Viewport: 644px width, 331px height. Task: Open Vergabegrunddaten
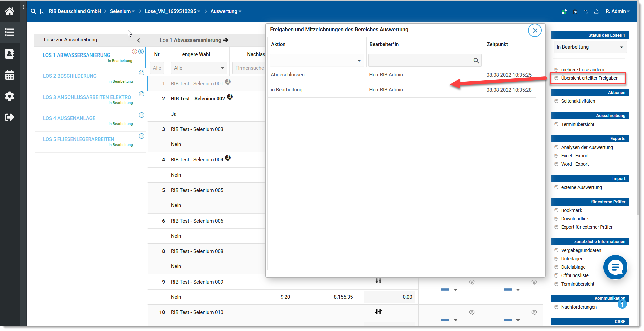click(x=581, y=250)
